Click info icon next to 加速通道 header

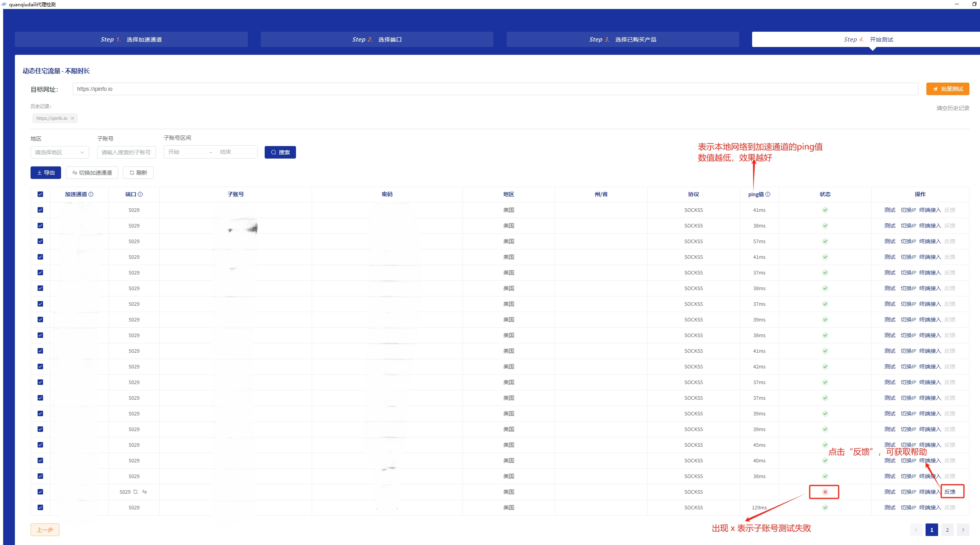(91, 194)
